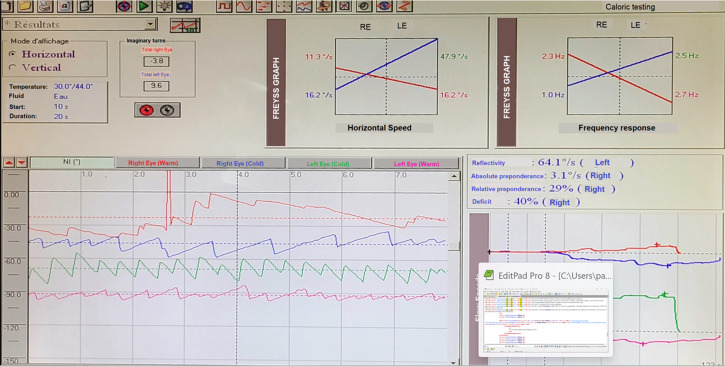
Task: Open the EditPad Pro 8 window preview
Action: pos(546,310)
